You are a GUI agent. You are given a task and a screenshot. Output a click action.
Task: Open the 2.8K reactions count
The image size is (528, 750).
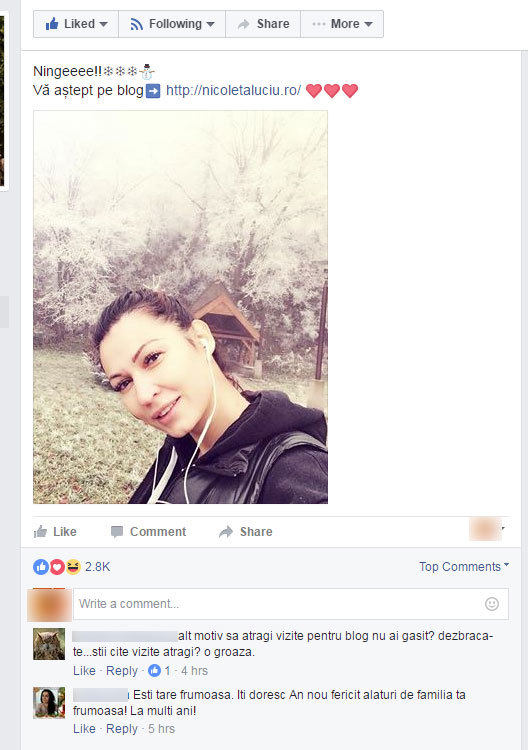(x=98, y=567)
